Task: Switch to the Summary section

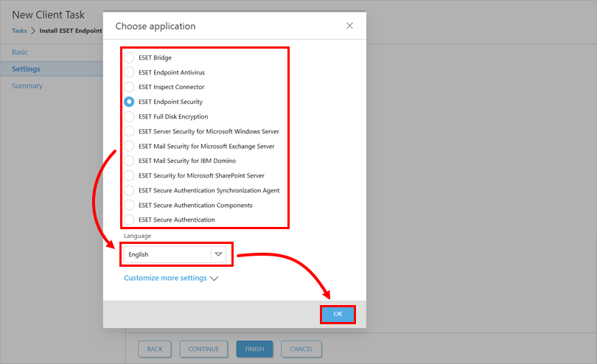Action: (x=27, y=85)
